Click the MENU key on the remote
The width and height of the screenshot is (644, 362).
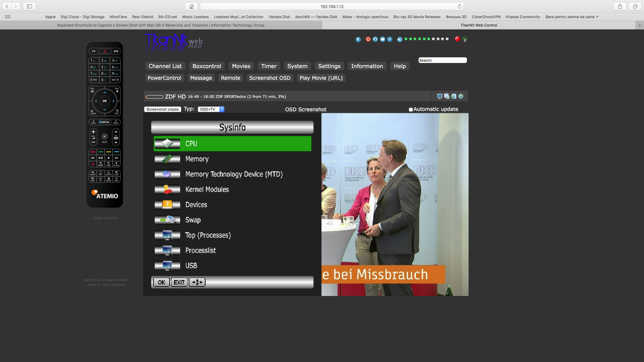tap(93, 111)
